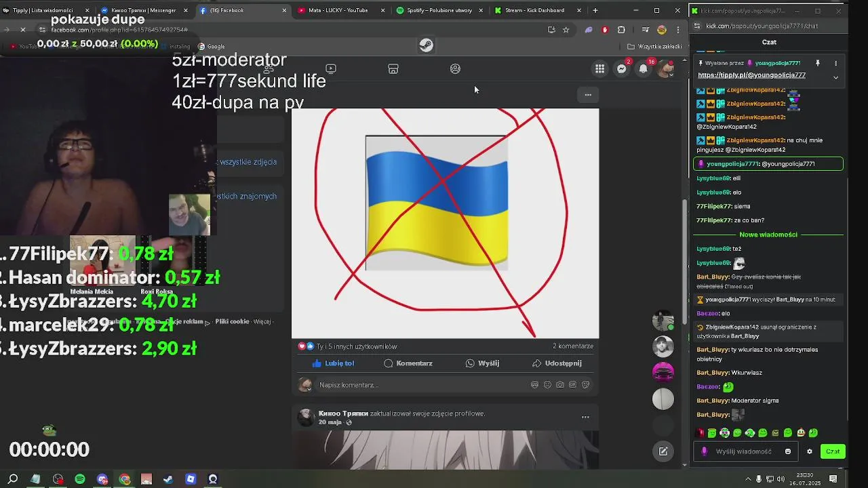Image resolution: width=868 pixels, height=488 pixels.
Task: Open Windows search from taskbar
Action: 13,479
